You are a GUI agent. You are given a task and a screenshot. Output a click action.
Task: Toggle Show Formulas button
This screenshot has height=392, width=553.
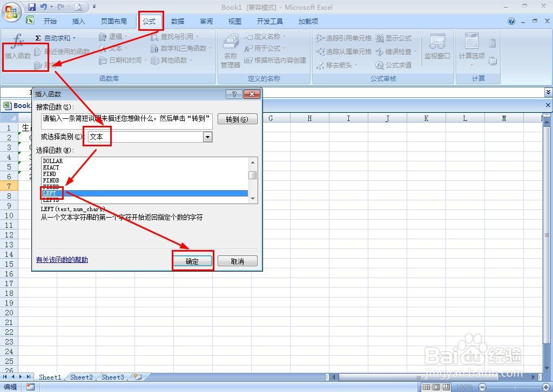coord(393,38)
